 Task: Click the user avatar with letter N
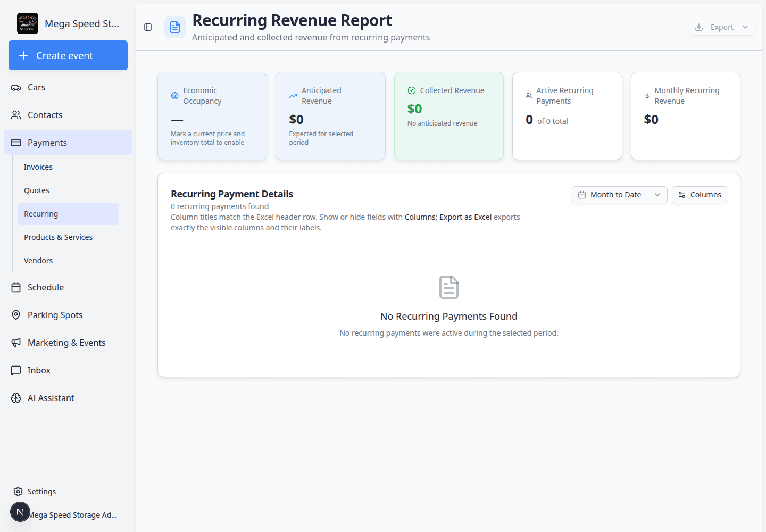[x=20, y=512]
